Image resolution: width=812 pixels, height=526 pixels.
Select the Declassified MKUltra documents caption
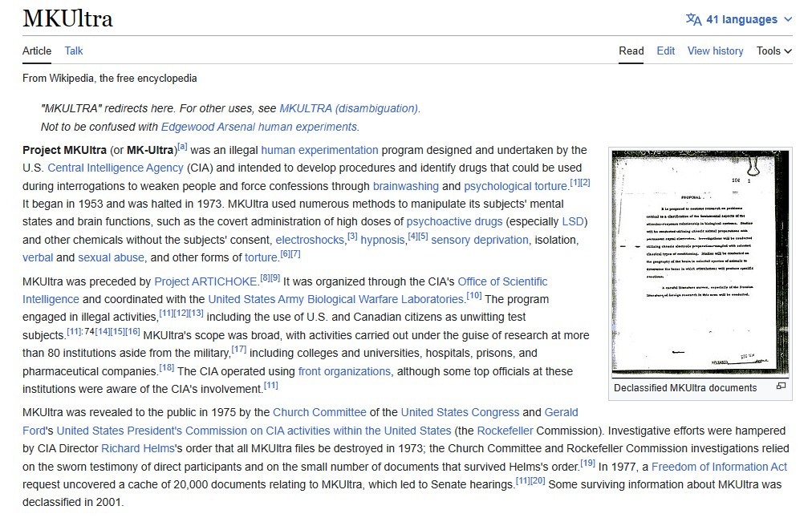coord(685,388)
